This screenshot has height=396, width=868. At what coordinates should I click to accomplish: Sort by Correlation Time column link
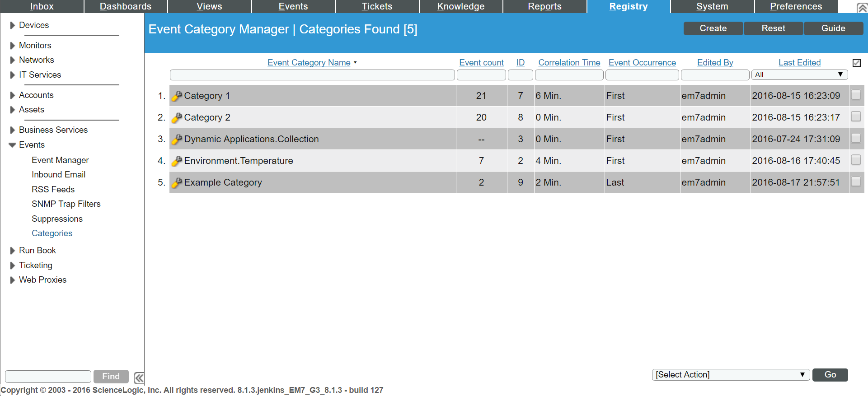[569, 63]
